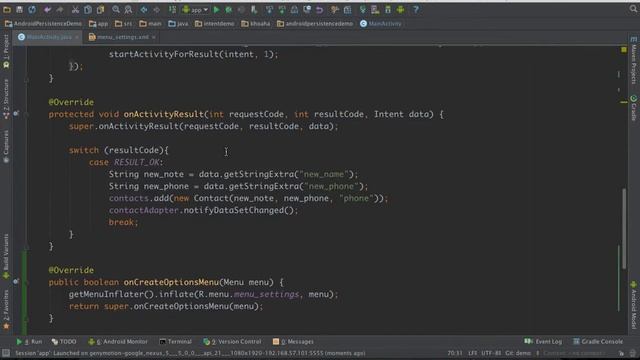Select AndroidPersistenceDemo in the breadcrumb
Screen dimensions: 640x360
click(43, 24)
